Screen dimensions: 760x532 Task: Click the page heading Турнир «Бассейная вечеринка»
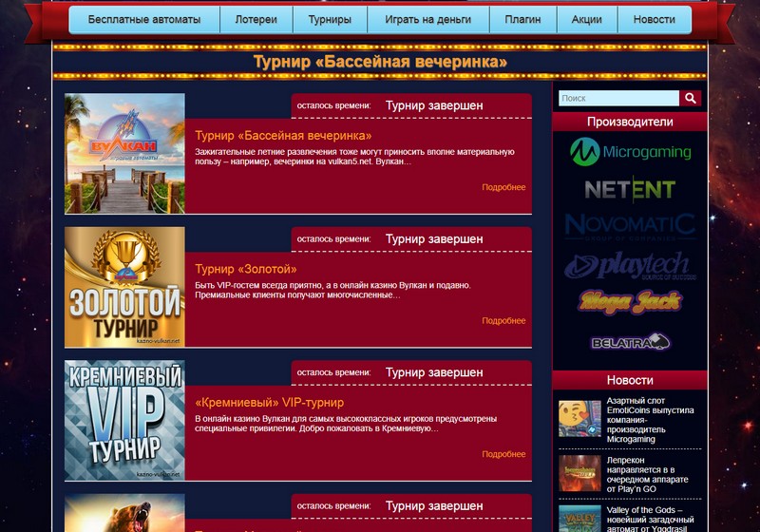380,62
